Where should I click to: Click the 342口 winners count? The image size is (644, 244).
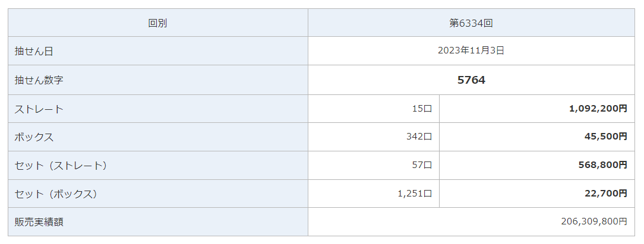418,137
